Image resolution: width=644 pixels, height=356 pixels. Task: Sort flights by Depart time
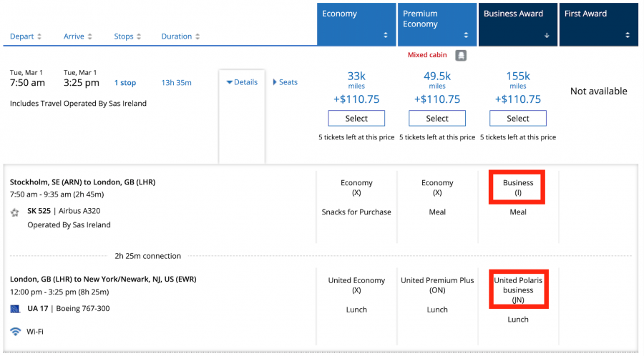(x=26, y=36)
